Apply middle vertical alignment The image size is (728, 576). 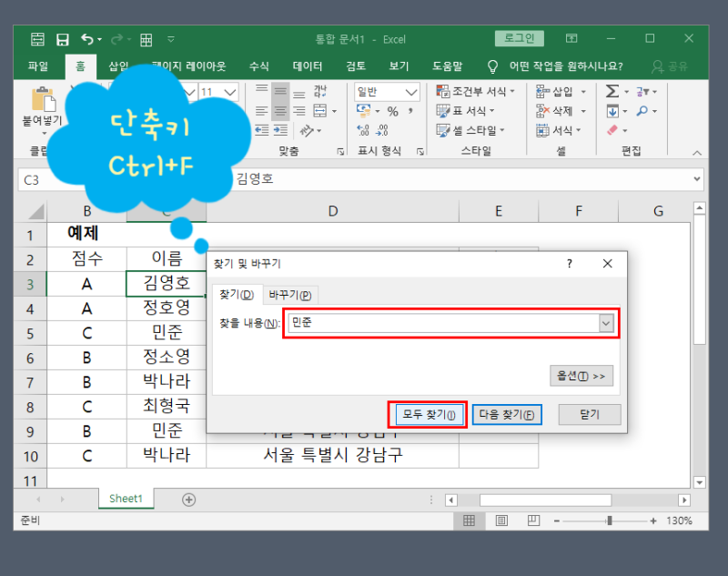(280, 92)
